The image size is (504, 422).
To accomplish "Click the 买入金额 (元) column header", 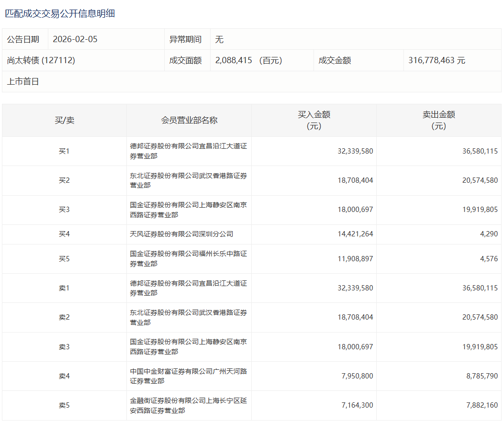I will click(314, 120).
